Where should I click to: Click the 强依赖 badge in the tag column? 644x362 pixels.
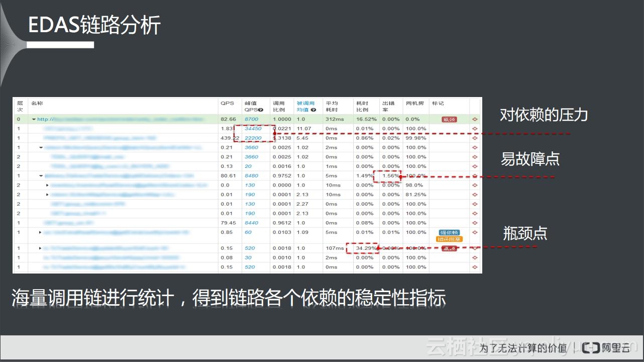pos(449,232)
